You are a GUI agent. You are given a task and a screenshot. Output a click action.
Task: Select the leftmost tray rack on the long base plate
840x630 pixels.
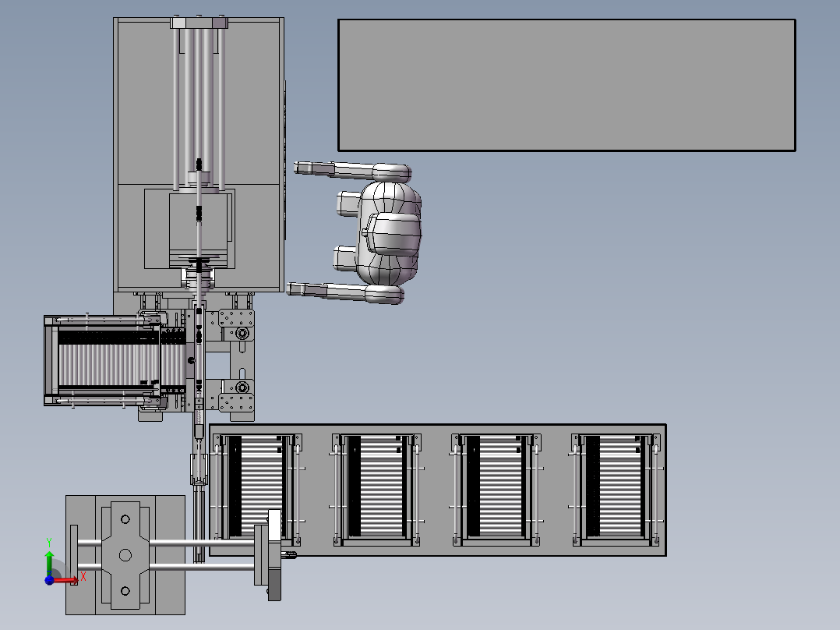pyautogui.click(x=258, y=490)
